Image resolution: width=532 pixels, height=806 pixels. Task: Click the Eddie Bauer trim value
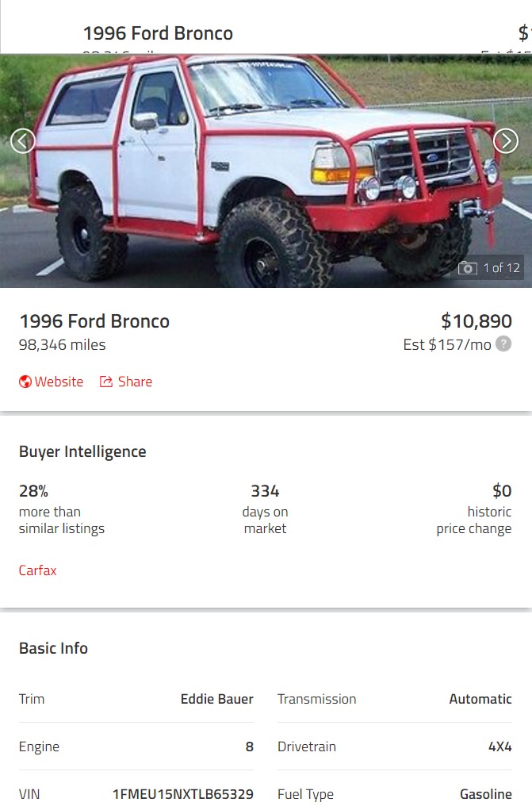(216, 699)
